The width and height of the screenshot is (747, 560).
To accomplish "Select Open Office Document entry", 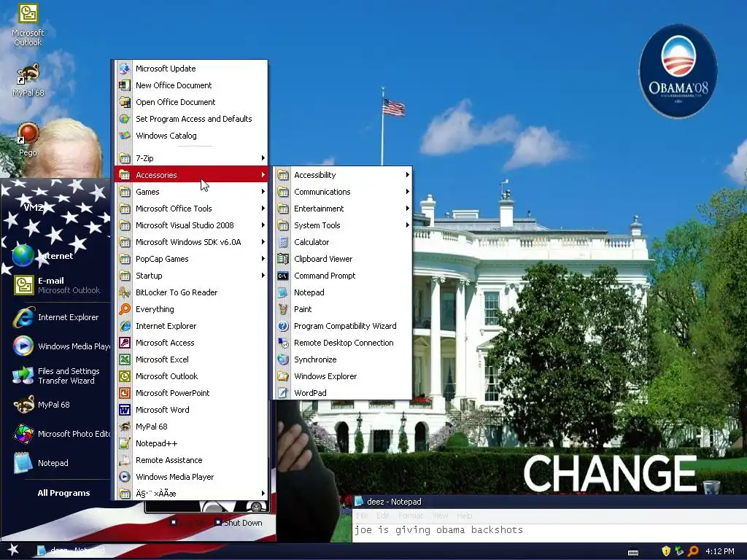I will (x=191, y=102).
